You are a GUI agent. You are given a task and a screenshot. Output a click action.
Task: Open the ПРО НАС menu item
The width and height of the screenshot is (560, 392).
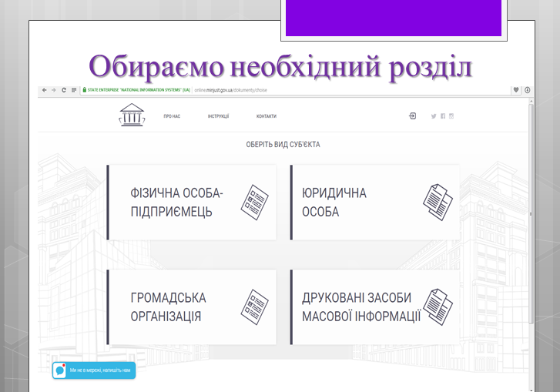coord(172,116)
